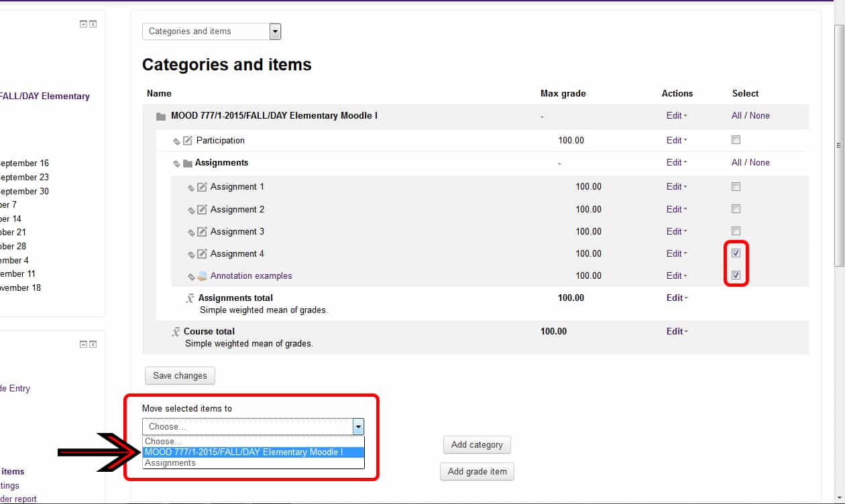
Task: Open the Annotation examples link
Action: point(251,276)
